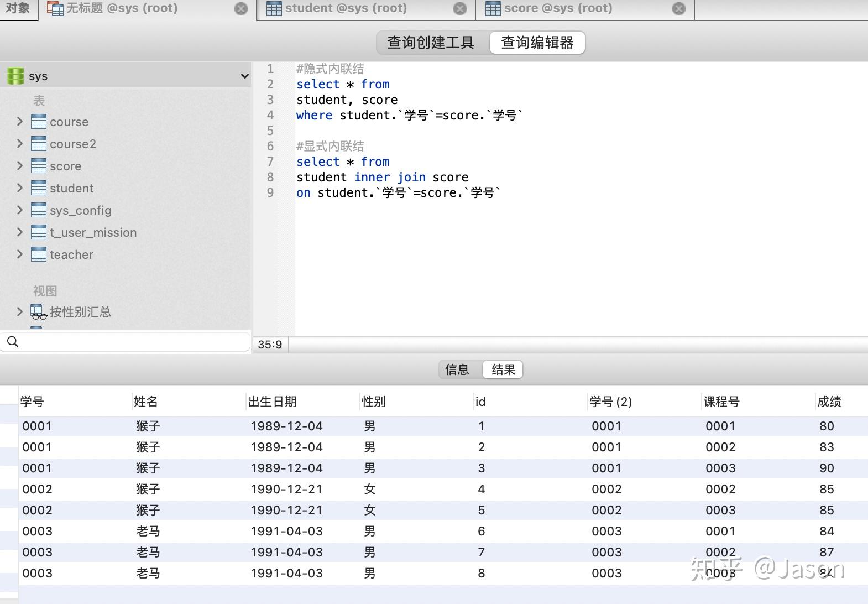Click line 3 'student, score' text
This screenshot has height=604, width=868.
347,100
